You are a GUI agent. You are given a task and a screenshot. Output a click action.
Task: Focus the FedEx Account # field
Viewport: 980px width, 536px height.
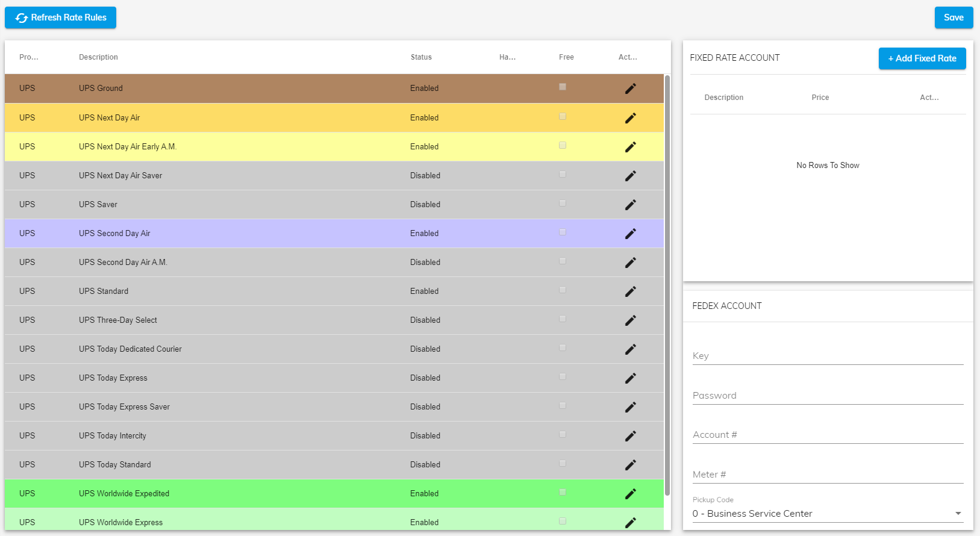tap(828, 435)
